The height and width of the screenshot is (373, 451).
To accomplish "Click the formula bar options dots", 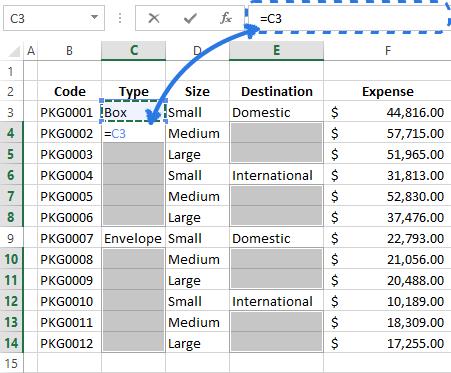I will [120, 18].
